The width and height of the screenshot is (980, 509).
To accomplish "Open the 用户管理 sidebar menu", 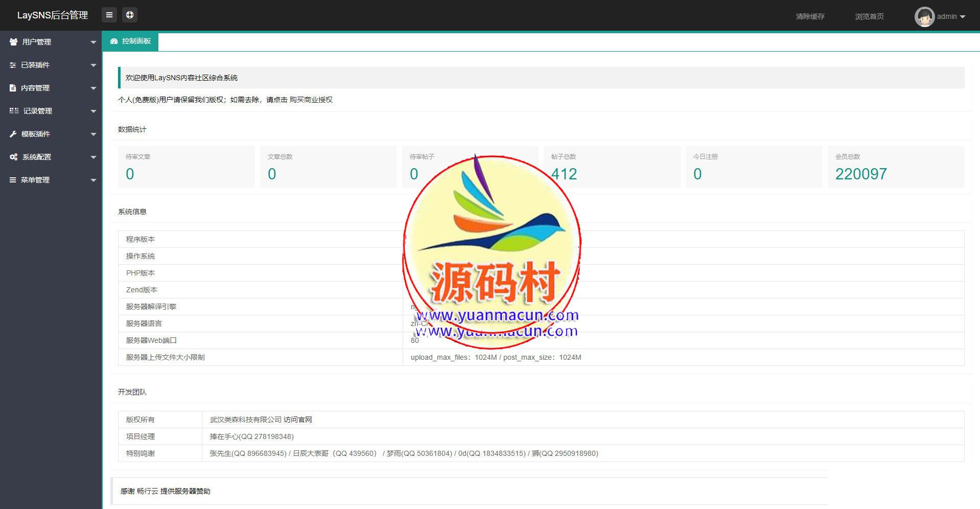I will coord(51,42).
